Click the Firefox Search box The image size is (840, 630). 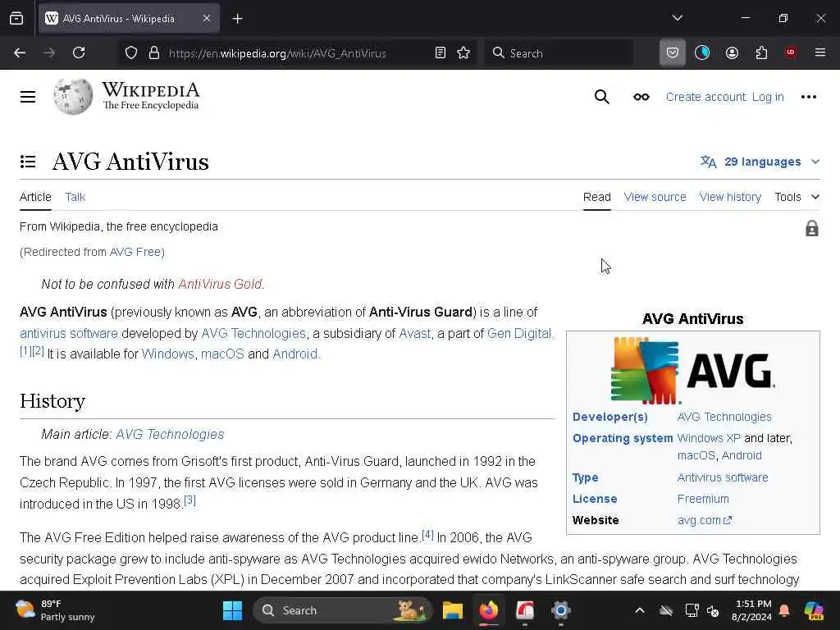coord(559,53)
